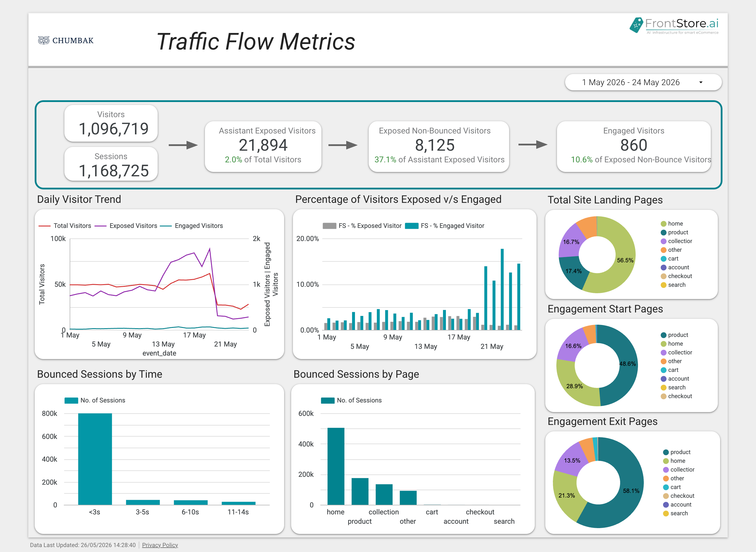756x552 pixels.
Task: Click the home bar in Bounced Sessions by Page
Action: pos(336,466)
